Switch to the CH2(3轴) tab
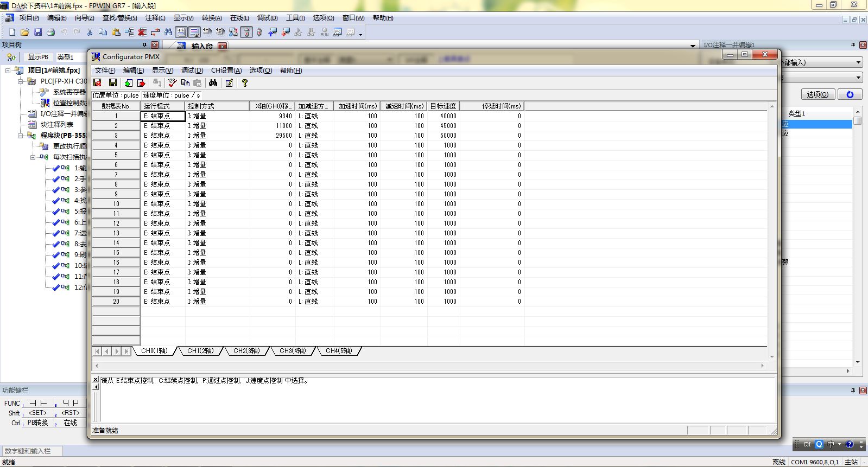 click(x=246, y=351)
